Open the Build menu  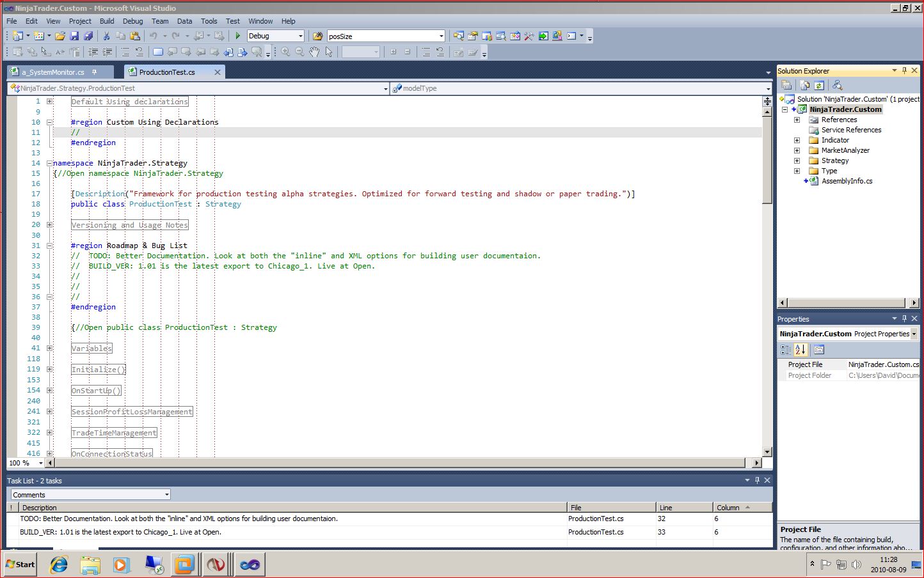pos(107,21)
